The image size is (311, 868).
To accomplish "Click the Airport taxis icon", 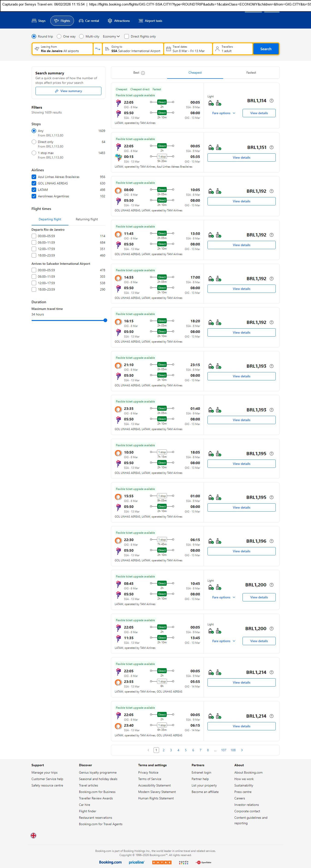I will click(141, 21).
